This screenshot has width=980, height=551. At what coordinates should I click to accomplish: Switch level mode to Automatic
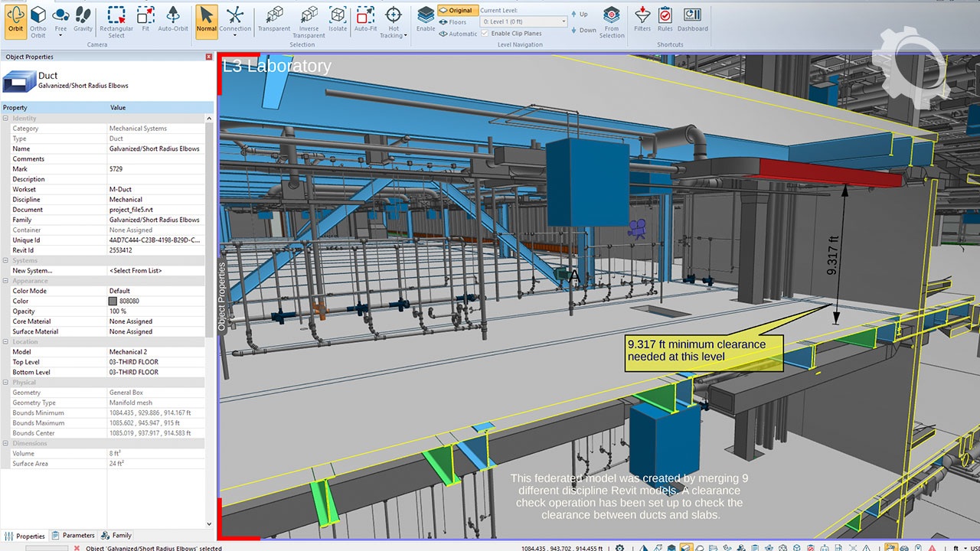(458, 34)
